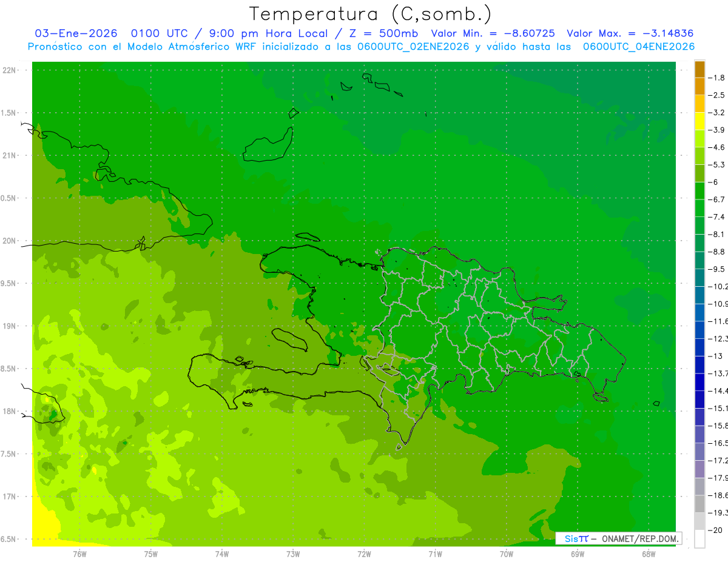Click the "69W" longitude label

(x=578, y=554)
